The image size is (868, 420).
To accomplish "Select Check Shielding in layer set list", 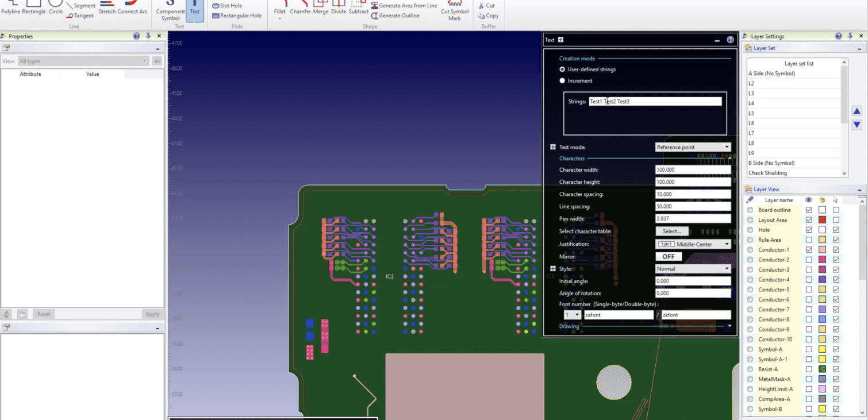I will pos(793,173).
